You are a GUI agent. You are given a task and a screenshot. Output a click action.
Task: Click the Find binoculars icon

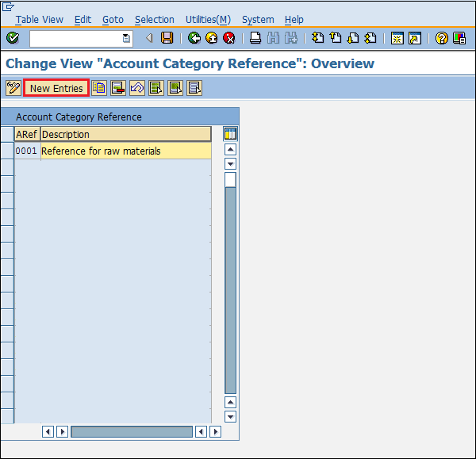tap(273, 38)
